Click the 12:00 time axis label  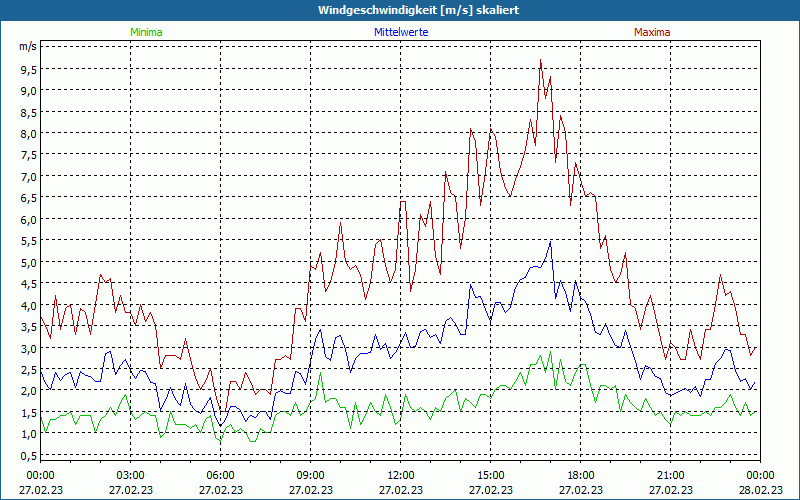coord(401,475)
